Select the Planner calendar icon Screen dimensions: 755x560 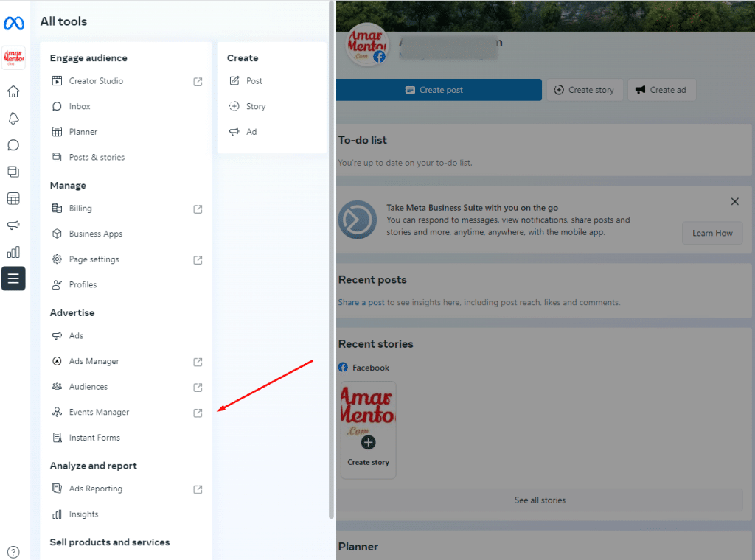pos(13,198)
